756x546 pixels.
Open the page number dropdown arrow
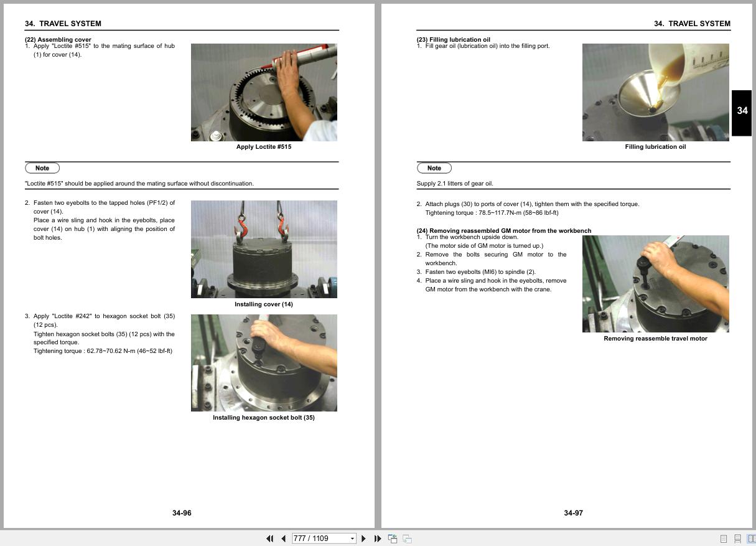coord(352,539)
